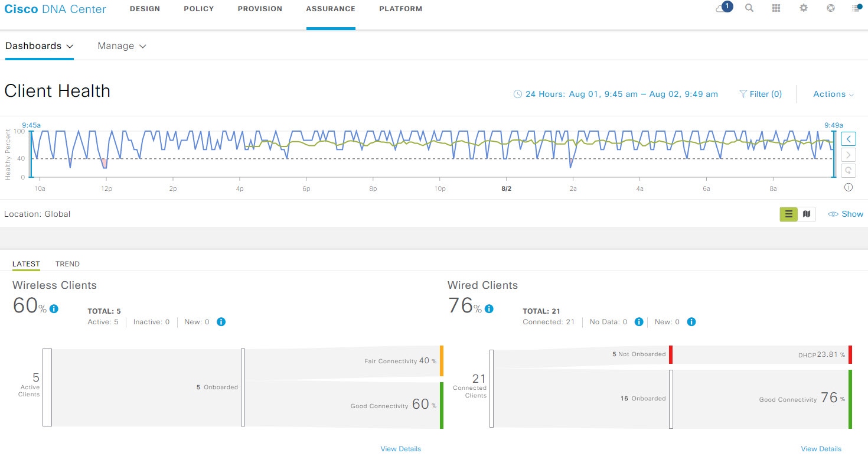Click the Show eye toggle
This screenshot has width=868, height=456.
(x=846, y=214)
